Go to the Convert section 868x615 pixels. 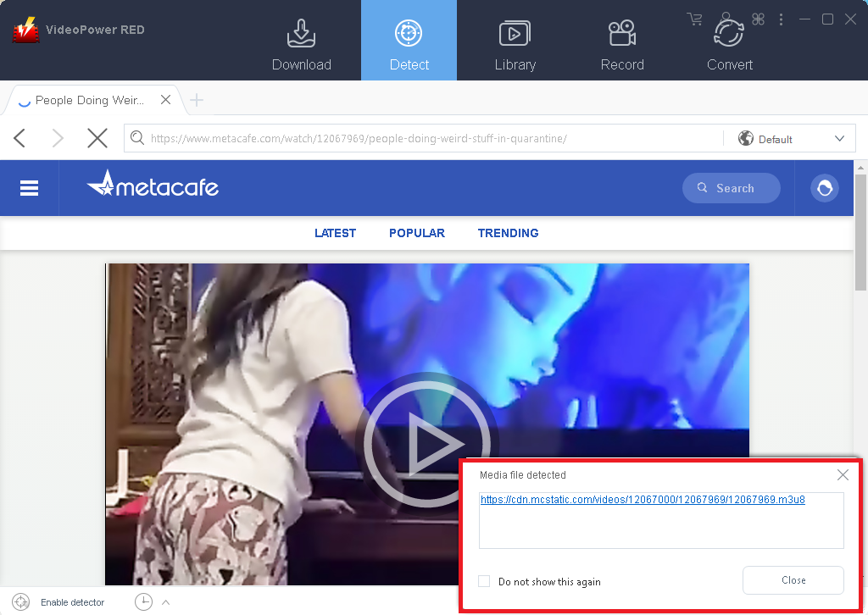(729, 42)
